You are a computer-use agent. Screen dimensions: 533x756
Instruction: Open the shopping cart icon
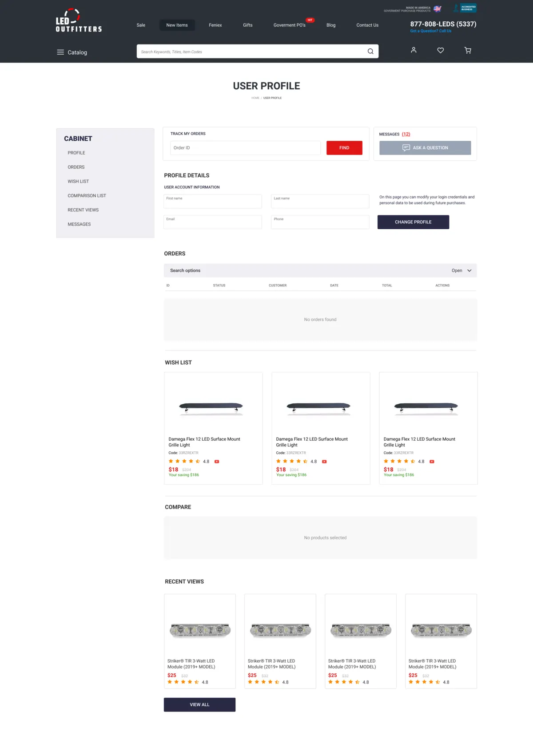click(468, 50)
